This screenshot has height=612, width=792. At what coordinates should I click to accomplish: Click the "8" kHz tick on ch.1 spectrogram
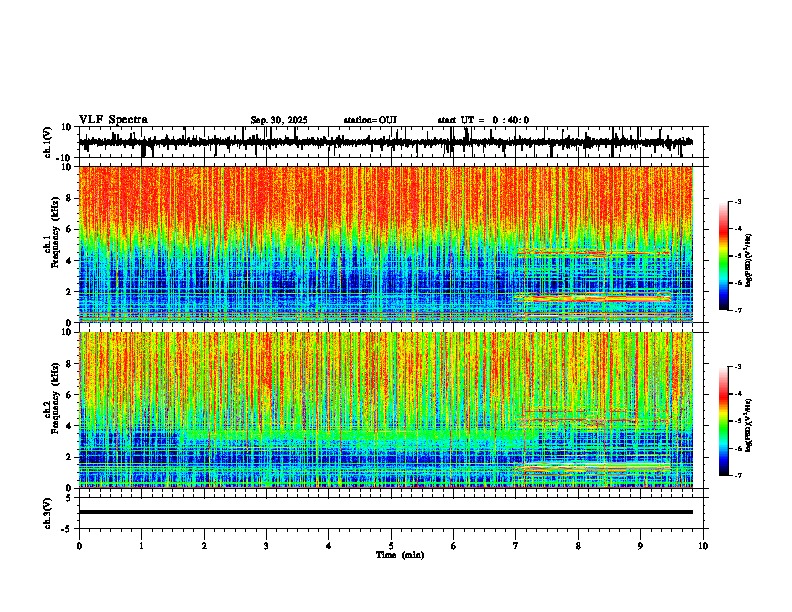69,198
